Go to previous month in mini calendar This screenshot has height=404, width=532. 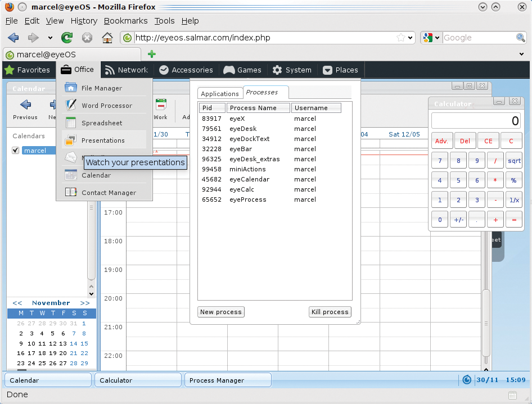coord(17,303)
